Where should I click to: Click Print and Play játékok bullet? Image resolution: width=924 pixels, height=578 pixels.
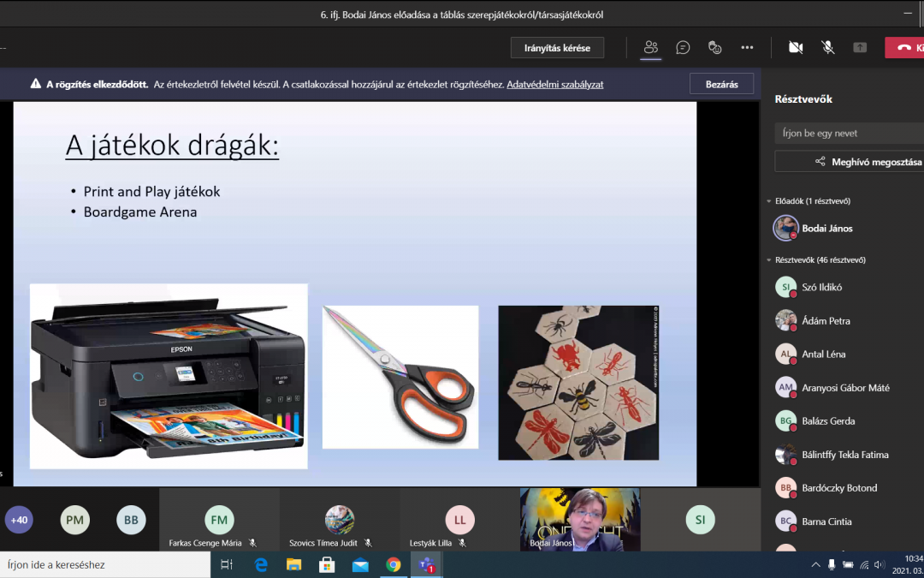(x=151, y=192)
